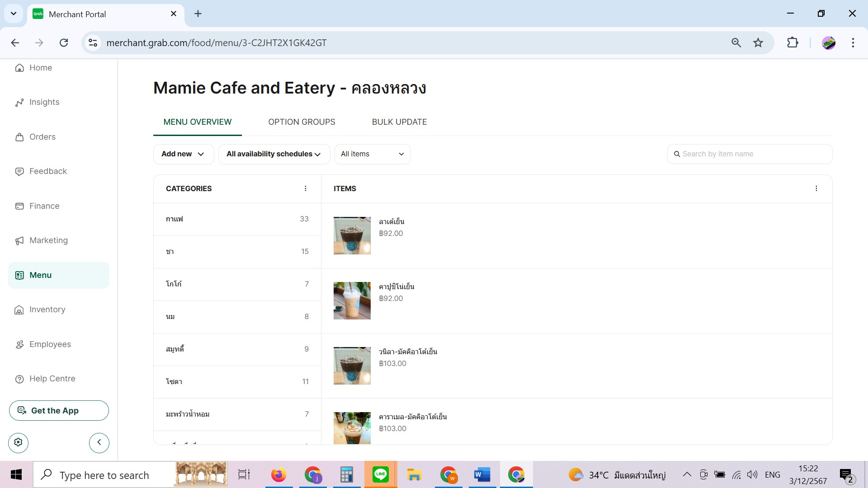Viewport: 868px width, 488px height.
Task: Open Categories three-dot options menu
Action: click(306, 189)
